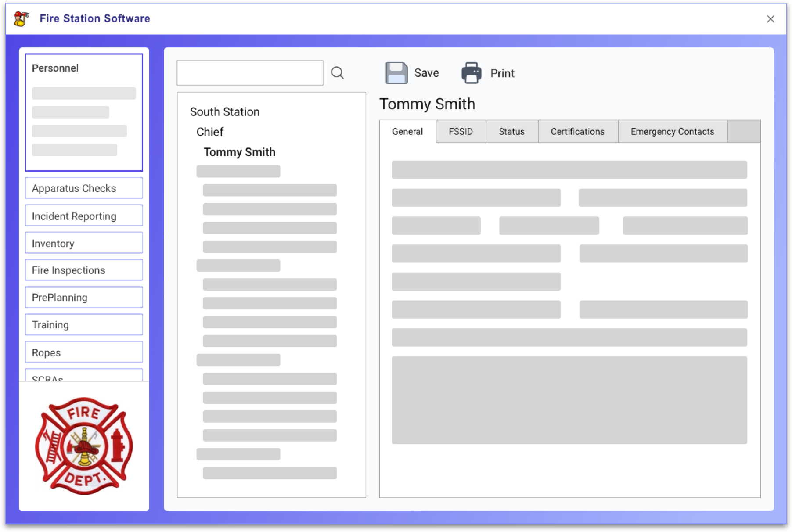792x532 pixels.
Task: Switch to the FSSID tab
Action: pyautogui.click(x=461, y=132)
